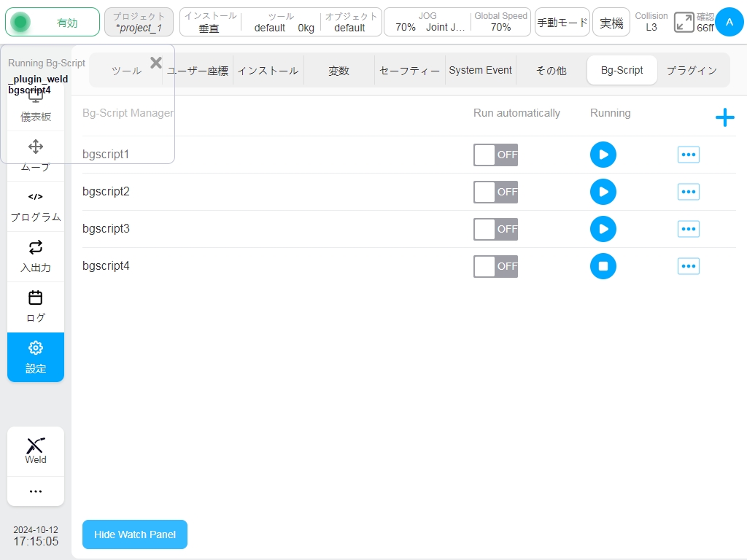747x560 pixels.
Task: Adjust the Global Speed 70% setting
Action: tap(500, 22)
